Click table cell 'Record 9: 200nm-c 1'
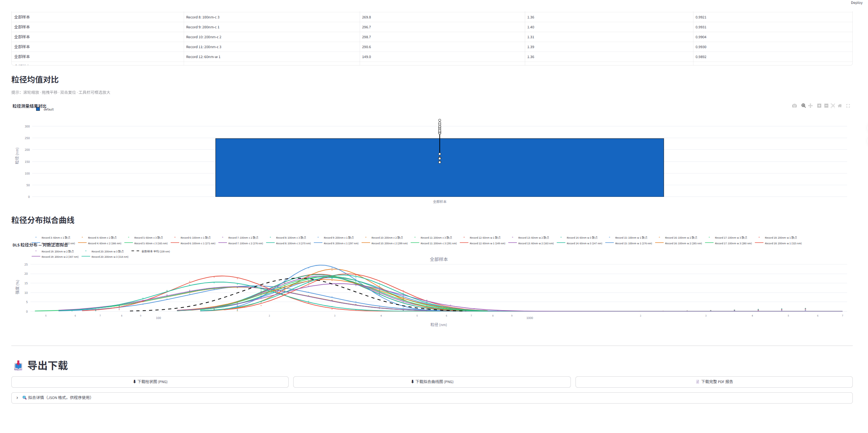The height and width of the screenshot is (433, 868). click(272, 27)
